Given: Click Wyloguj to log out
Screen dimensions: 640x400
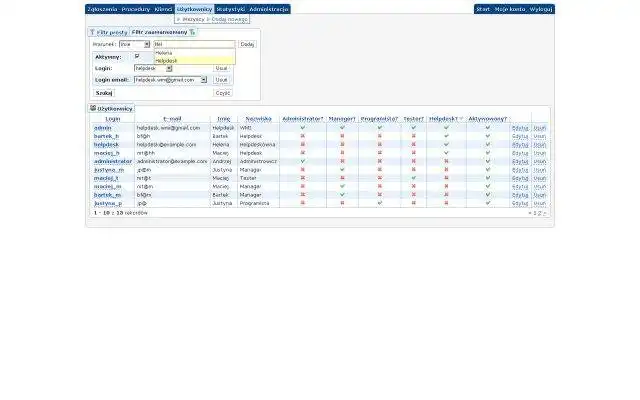Looking at the screenshot, I should (x=541, y=9).
